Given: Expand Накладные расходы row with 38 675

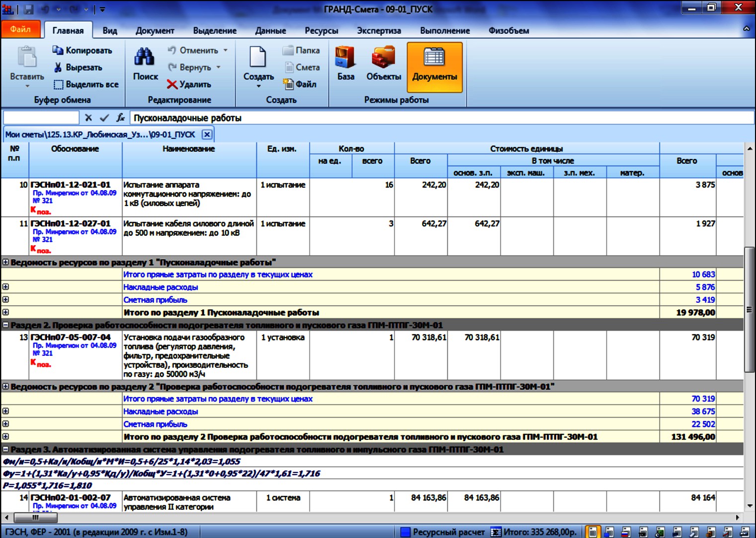Looking at the screenshot, I should pos(5,411).
